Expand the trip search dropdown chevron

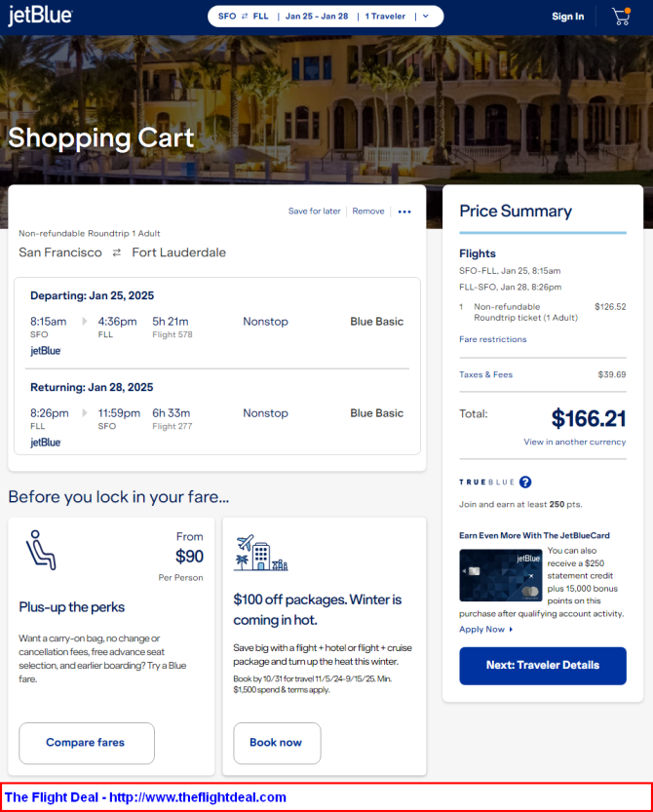point(426,16)
